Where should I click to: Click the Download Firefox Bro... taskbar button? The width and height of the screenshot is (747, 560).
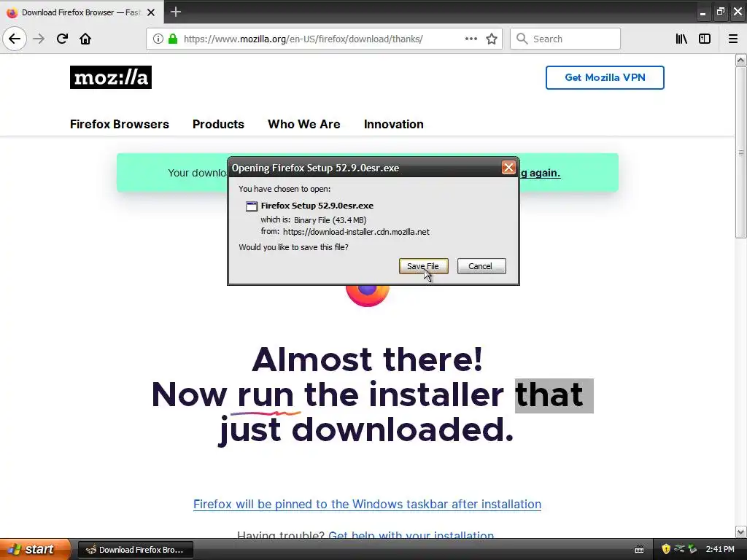point(135,550)
